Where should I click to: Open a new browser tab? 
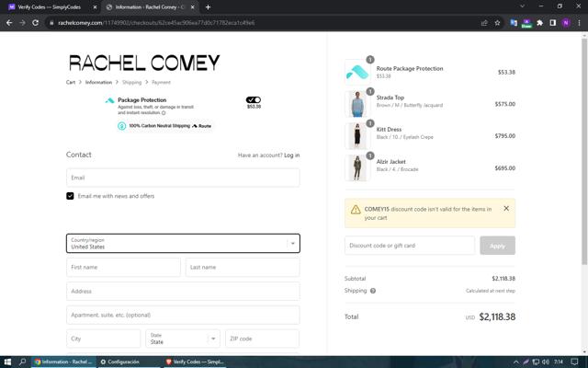click(x=208, y=7)
